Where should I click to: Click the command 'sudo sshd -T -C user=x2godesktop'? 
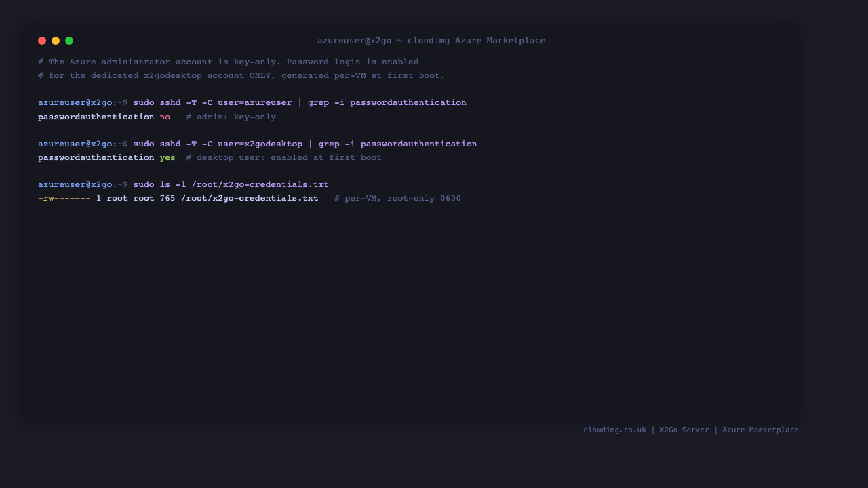pyautogui.click(x=218, y=144)
